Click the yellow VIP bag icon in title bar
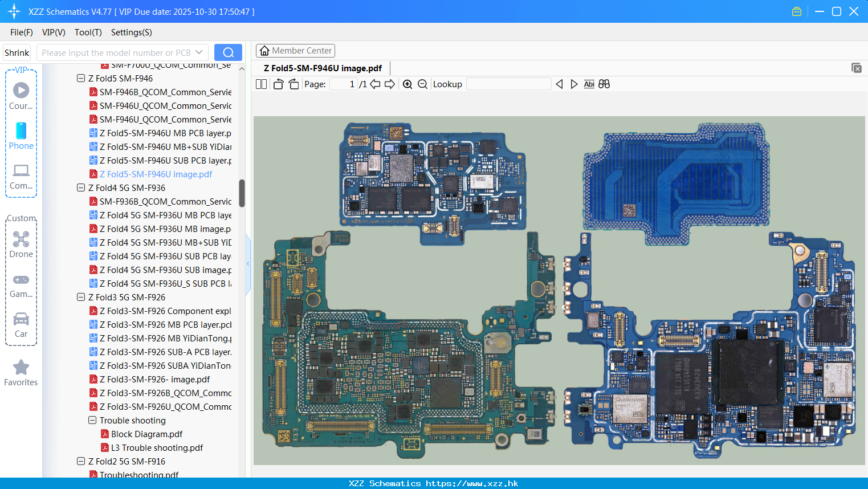The height and width of the screenshot is (489, 868). click(x=797, y=11)
